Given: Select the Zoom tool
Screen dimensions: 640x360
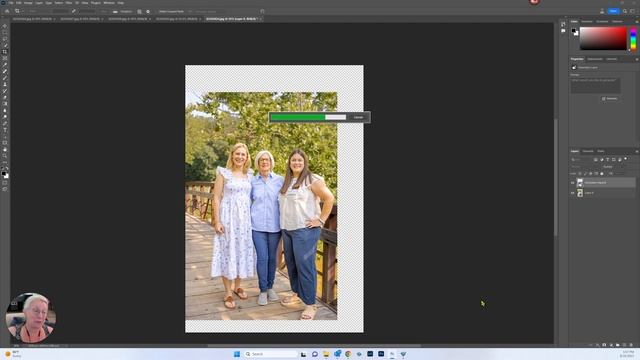Looking at the screenshot, I should [x=5, y=156].
